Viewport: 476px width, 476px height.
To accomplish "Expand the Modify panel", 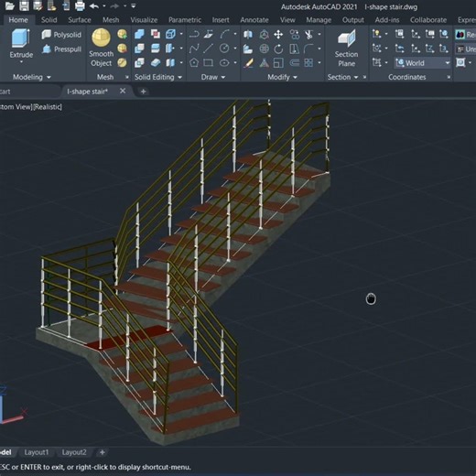I will click(x=282, y=77).
